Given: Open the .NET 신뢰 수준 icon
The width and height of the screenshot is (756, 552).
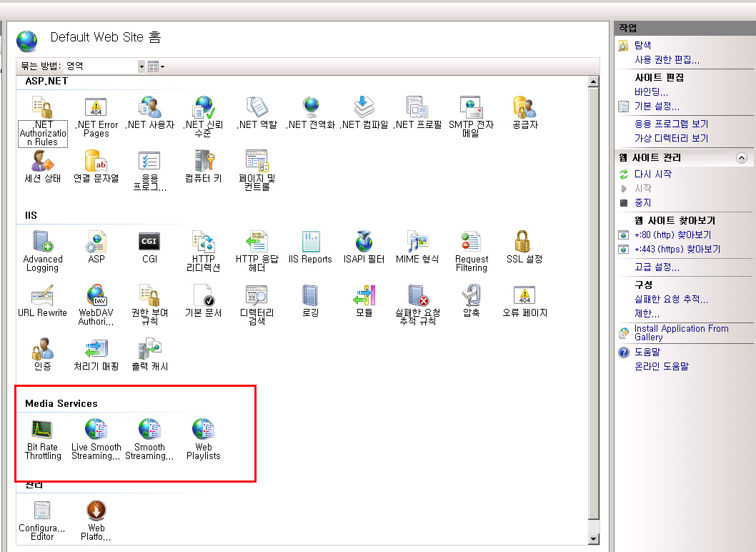Looking at the screenshot, I should tap(203, 117).
